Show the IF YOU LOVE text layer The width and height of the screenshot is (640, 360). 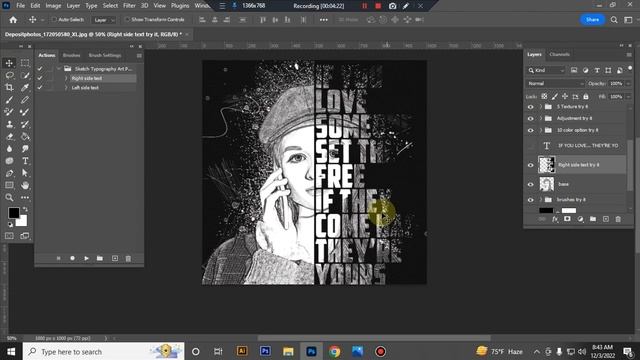(531, 145)
